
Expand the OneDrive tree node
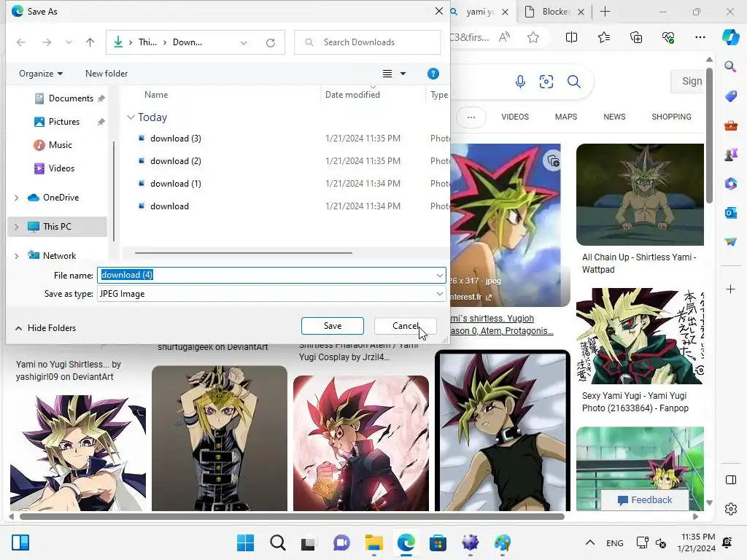pos(17,198)
